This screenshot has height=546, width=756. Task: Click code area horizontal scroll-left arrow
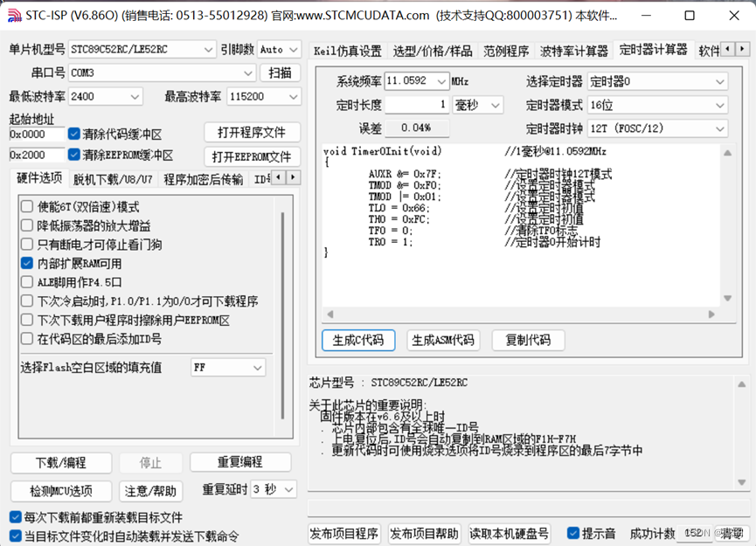point(330,314)
